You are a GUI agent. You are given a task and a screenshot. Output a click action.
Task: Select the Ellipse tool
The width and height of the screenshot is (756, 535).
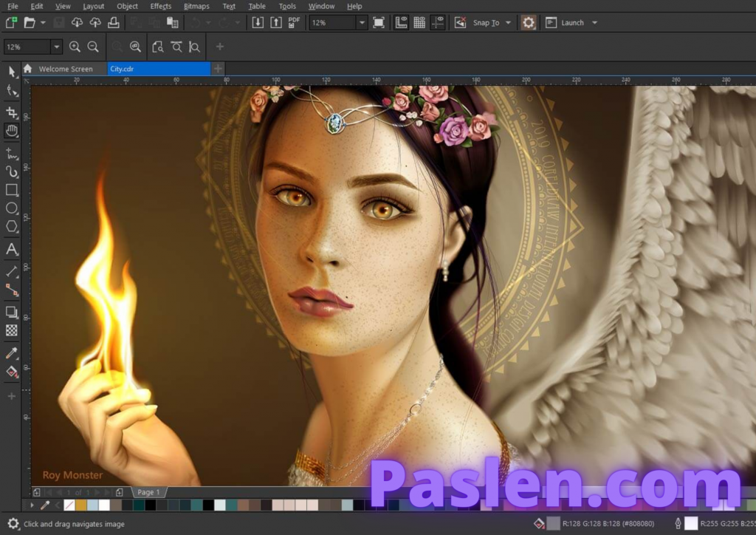click(x=12, y=208)
